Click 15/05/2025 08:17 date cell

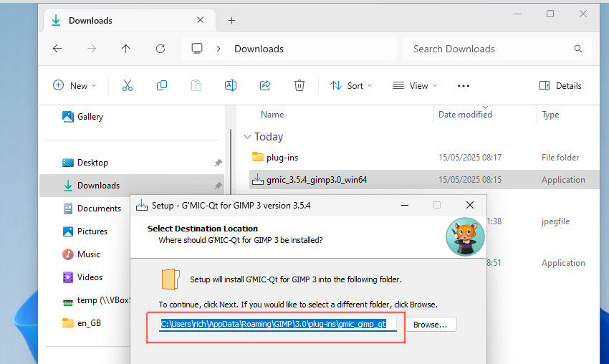470,158
